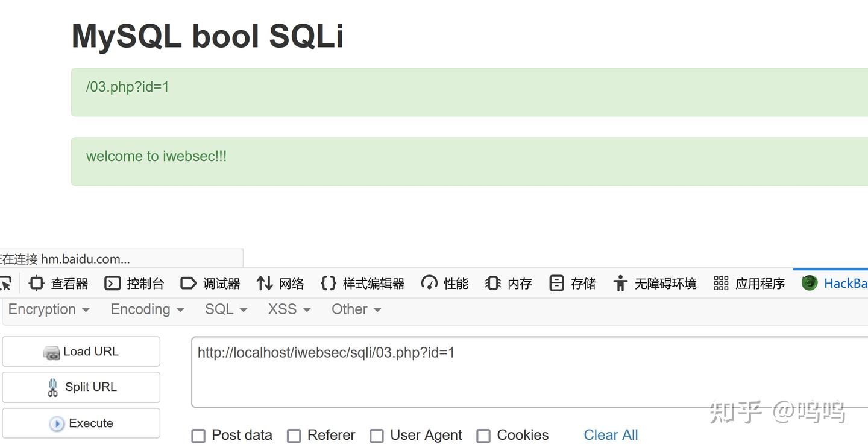Enable the Post data checkbox
Screen dimensions: 868x447
click(198, 435)
